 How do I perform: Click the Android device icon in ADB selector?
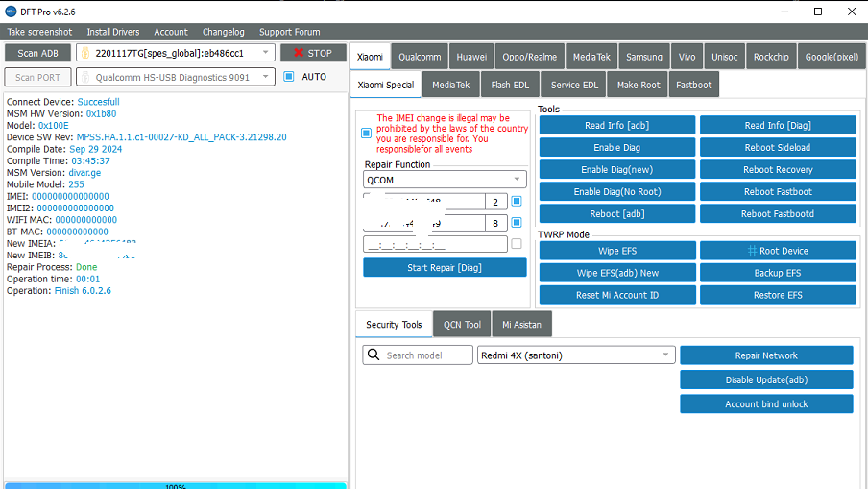click(85, 53)
